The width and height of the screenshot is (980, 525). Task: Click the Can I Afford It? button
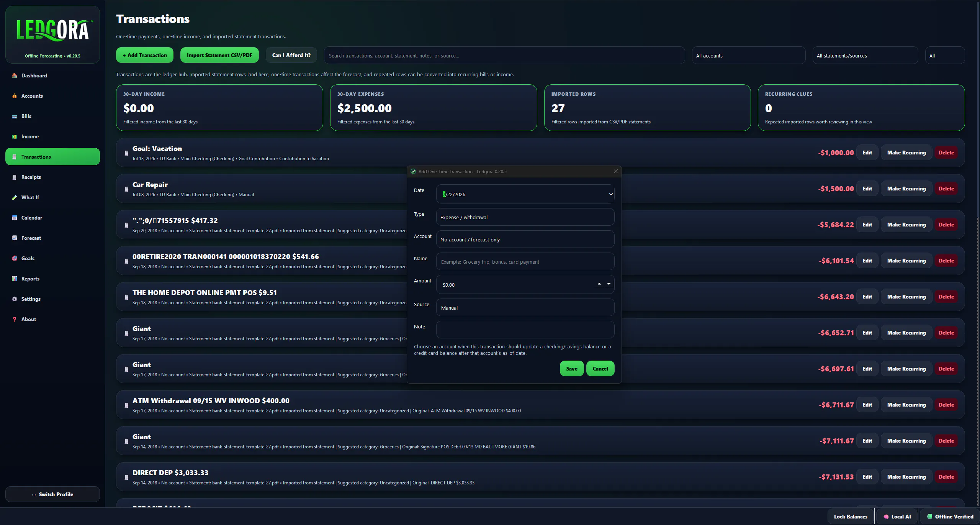(x=291, y=55)
